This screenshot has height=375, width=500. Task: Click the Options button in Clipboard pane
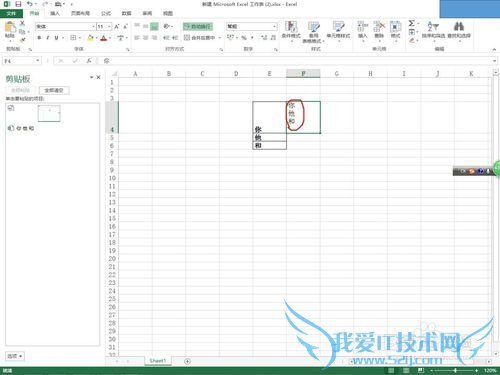point(15,356)
